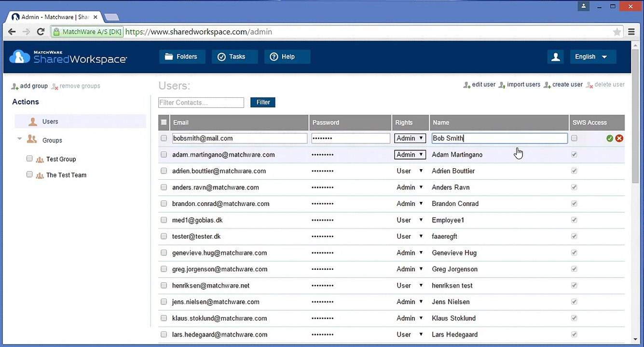Image resolution: width=644 pixels, height=347 pixels.
Task: Click henriksen@matchware.net email cell
Action: (x=211, y=286)
